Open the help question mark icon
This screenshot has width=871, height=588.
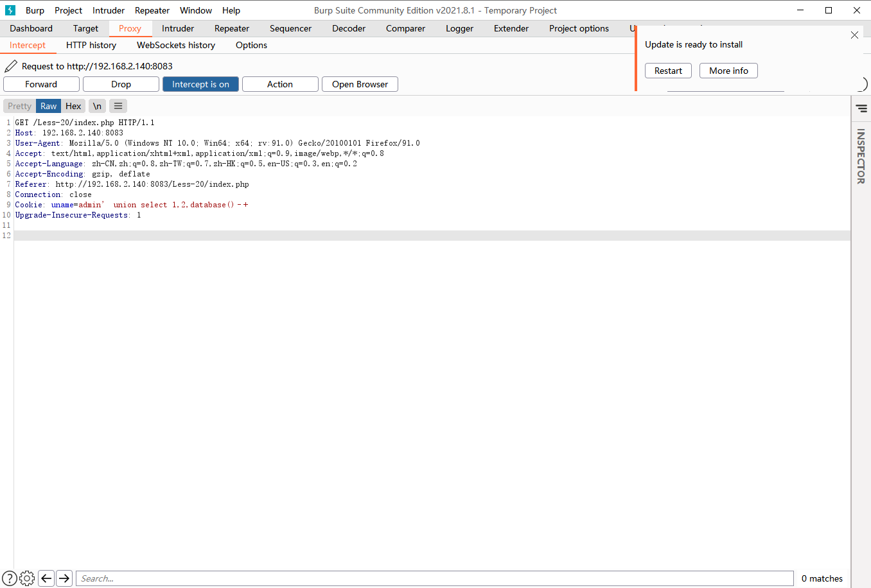click(x=10, y=578)
